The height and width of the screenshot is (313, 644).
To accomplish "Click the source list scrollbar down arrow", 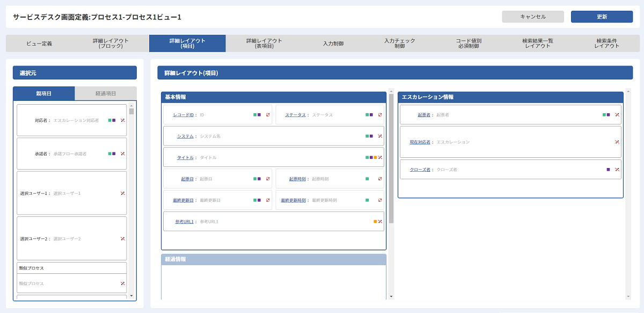I will (131, 297).
